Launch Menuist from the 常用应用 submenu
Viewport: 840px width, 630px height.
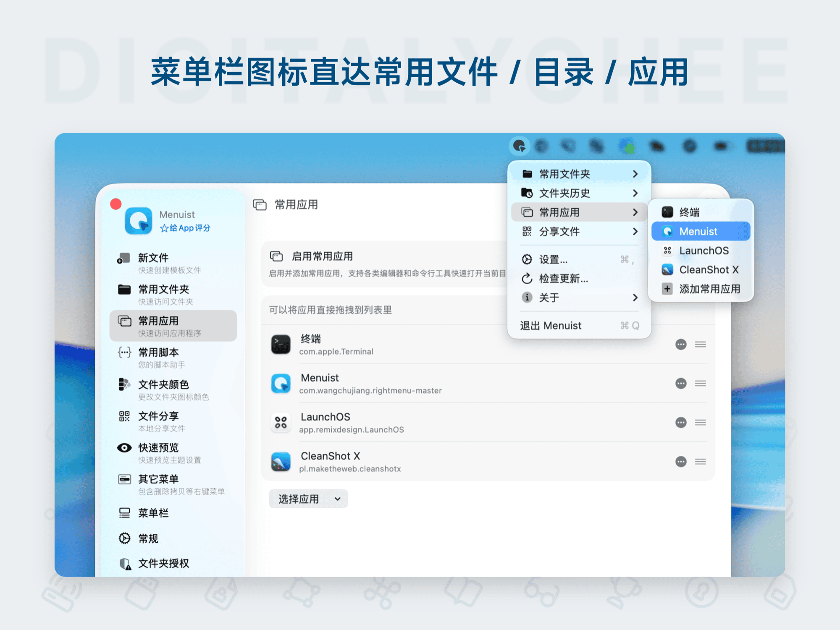701,231
